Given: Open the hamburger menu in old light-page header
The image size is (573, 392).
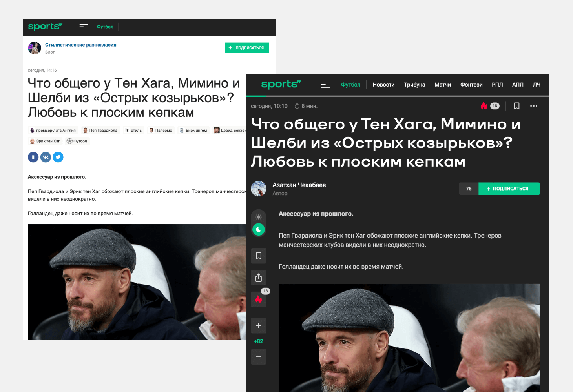Looking at the screenshot, I should click(x=83, y=27).
